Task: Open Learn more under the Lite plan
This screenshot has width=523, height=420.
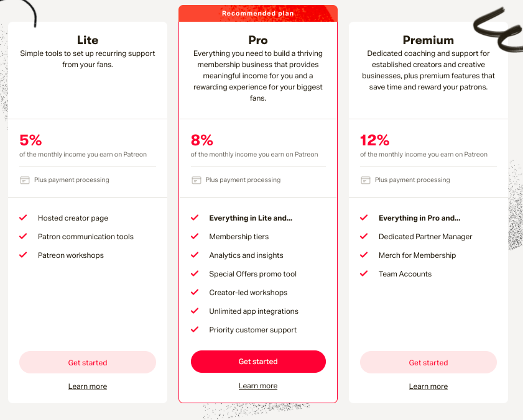Action: (x=88, y=386)
